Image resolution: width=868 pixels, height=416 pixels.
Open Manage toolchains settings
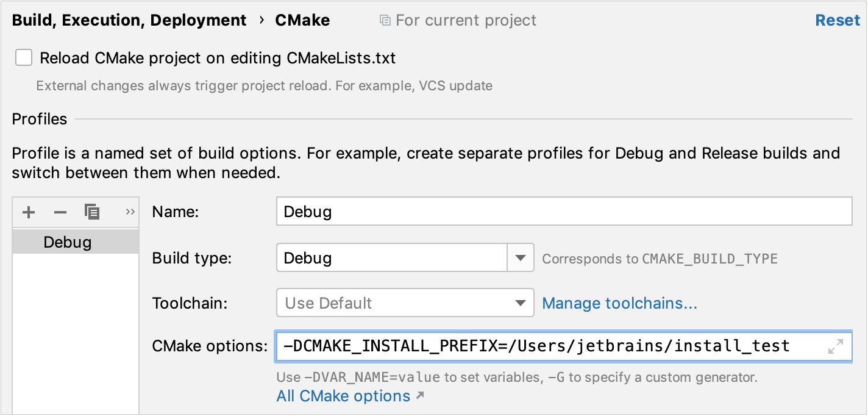pyautogui.click(x=619, y=303)
